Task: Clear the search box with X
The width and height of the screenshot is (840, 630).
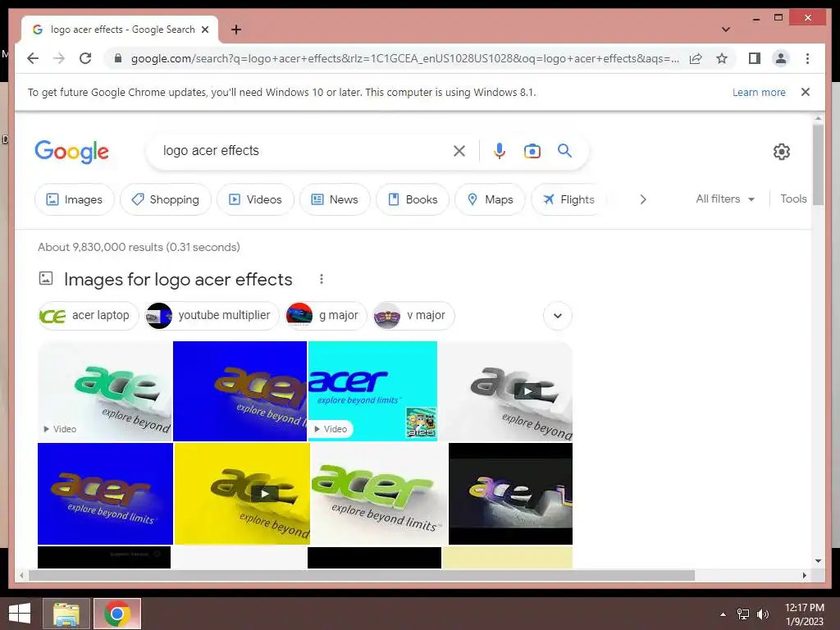Action: pyautogui.click(x=459, y=151)
